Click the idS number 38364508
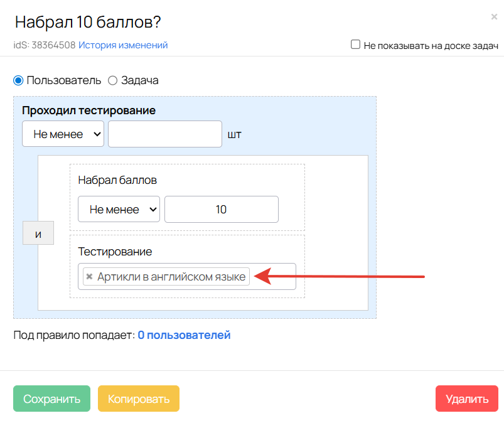This screenshot has height=423, width=504. 53,45
